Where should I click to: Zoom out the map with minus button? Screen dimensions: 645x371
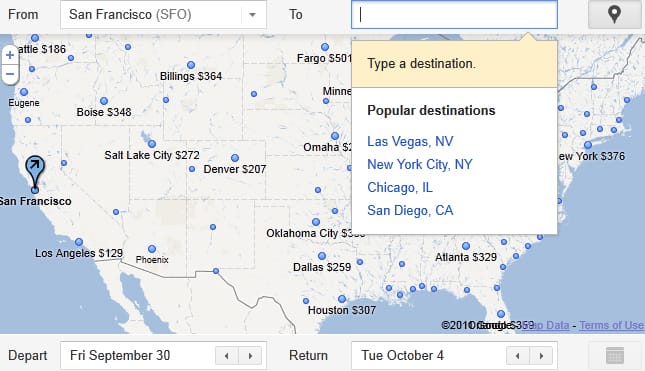(10, 74)
